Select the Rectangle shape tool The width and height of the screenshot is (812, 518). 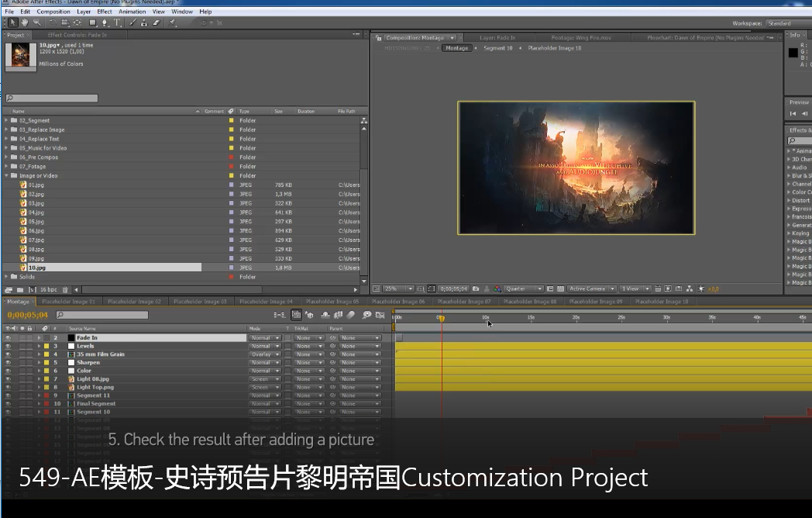pos(93,22)
